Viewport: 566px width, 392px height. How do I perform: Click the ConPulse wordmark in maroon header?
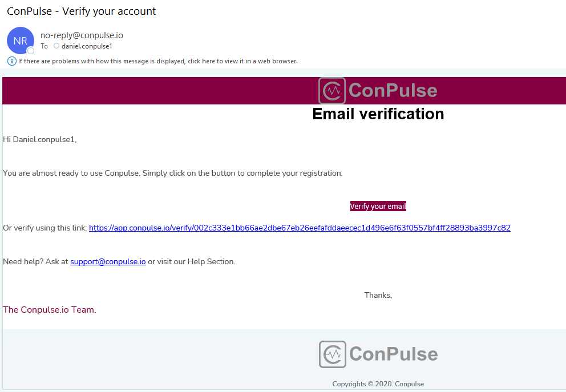(x=393, y=90)
